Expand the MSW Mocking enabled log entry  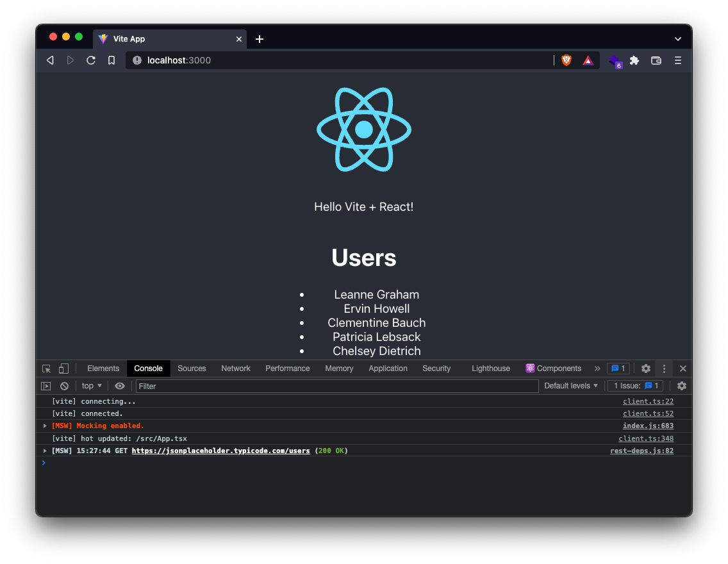[45, 426]
